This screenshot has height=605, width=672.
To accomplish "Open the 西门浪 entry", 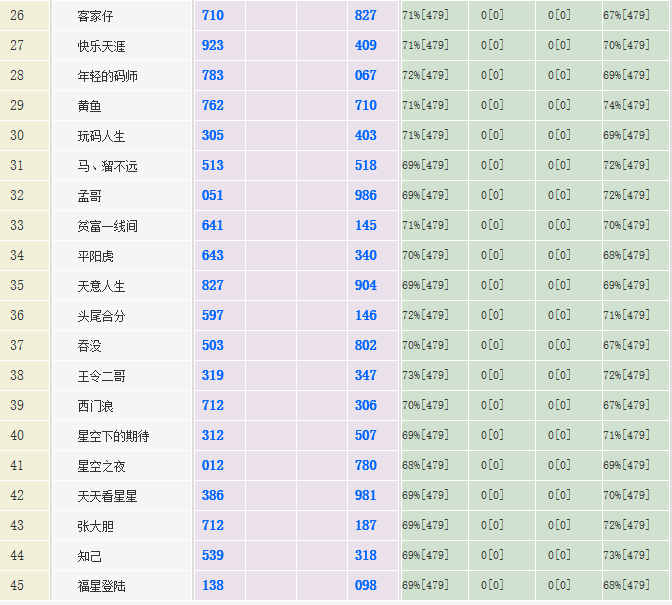I will click(96, 406).
